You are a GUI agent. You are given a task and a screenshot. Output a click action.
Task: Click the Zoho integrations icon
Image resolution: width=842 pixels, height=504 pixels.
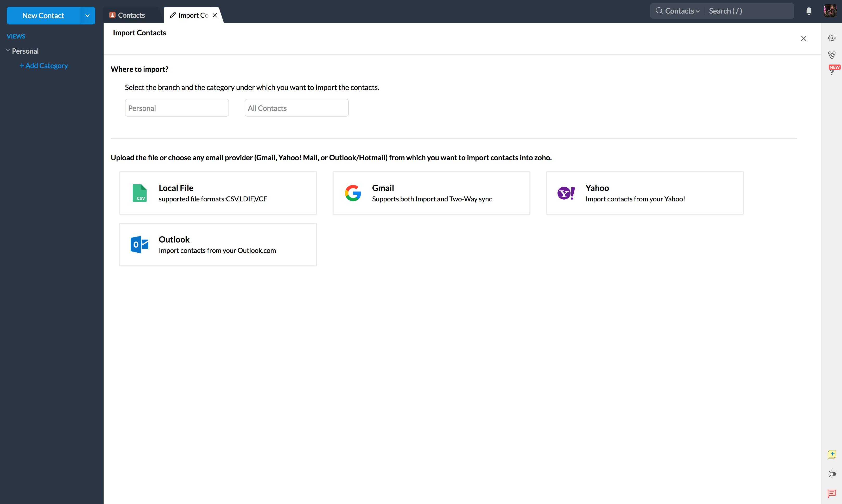point(832,55)
